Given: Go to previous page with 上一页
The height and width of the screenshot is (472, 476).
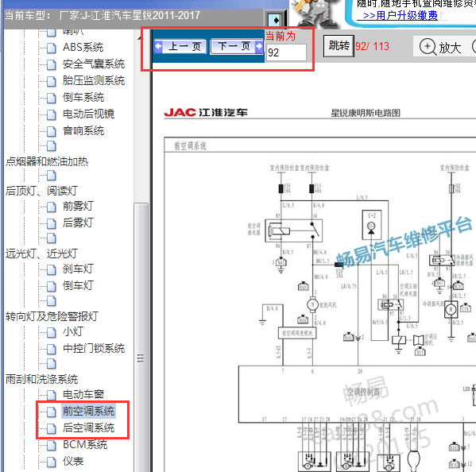Looking at the screenshot, I should (180, 46).
